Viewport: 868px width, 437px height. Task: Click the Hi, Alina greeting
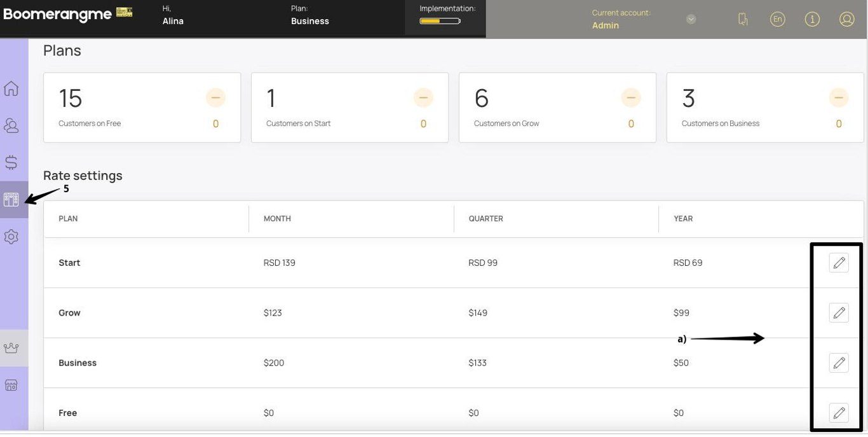[173, 15]
